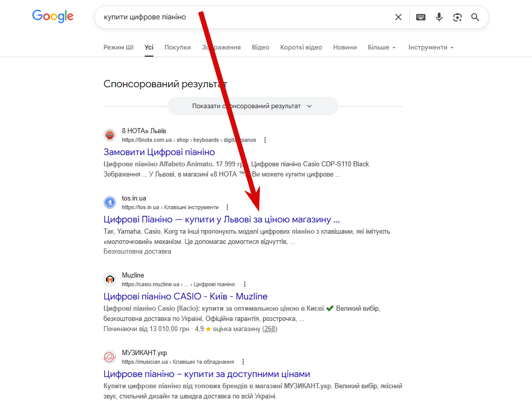The width and height of the screenshot is (532, 401).
Task: Click the Muzline site favicon
Action: 110,280
